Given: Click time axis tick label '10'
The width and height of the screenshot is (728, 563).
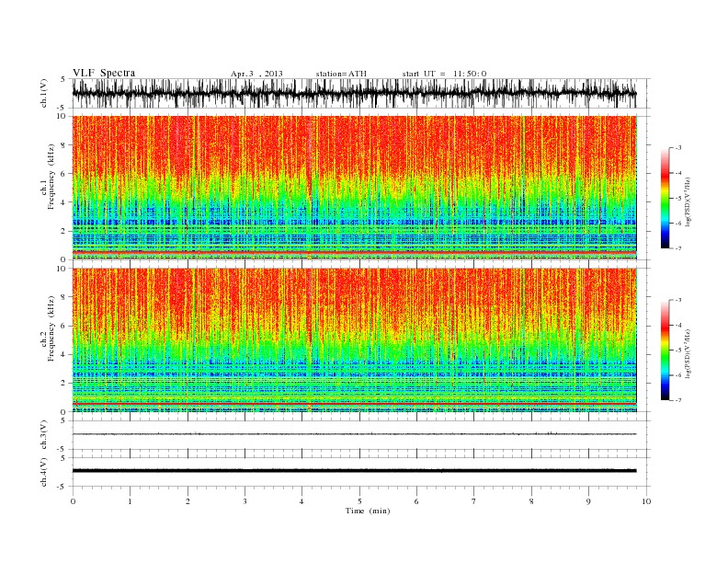Looking at the screenshot, I should 646,501.
